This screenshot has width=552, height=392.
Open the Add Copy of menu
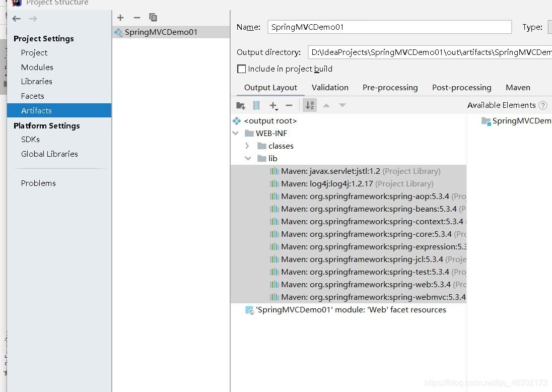coord(273,105)
